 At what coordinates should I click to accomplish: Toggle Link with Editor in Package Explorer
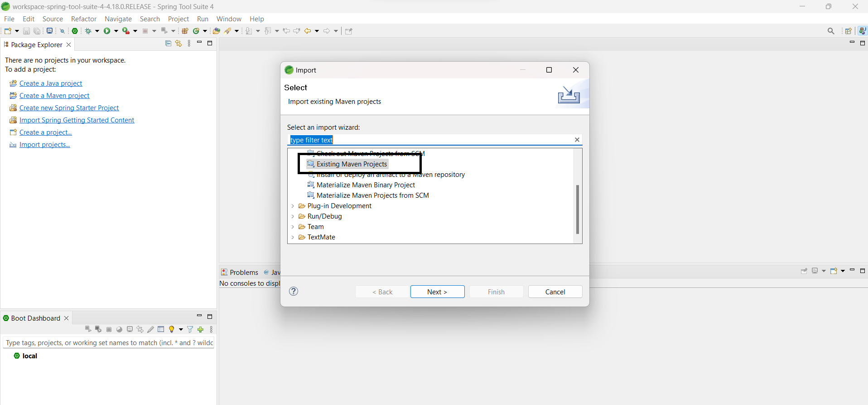(178, 44)
